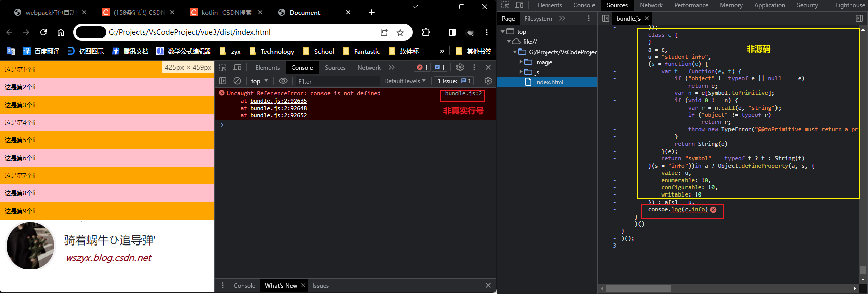Viewport: 868px width, 294px height.
Task: Open the Sources tab in docked DevTools
Action: coord(335,67)
